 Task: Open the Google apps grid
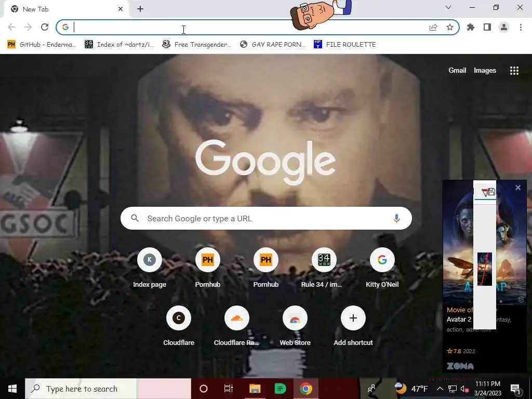(514, 71)
